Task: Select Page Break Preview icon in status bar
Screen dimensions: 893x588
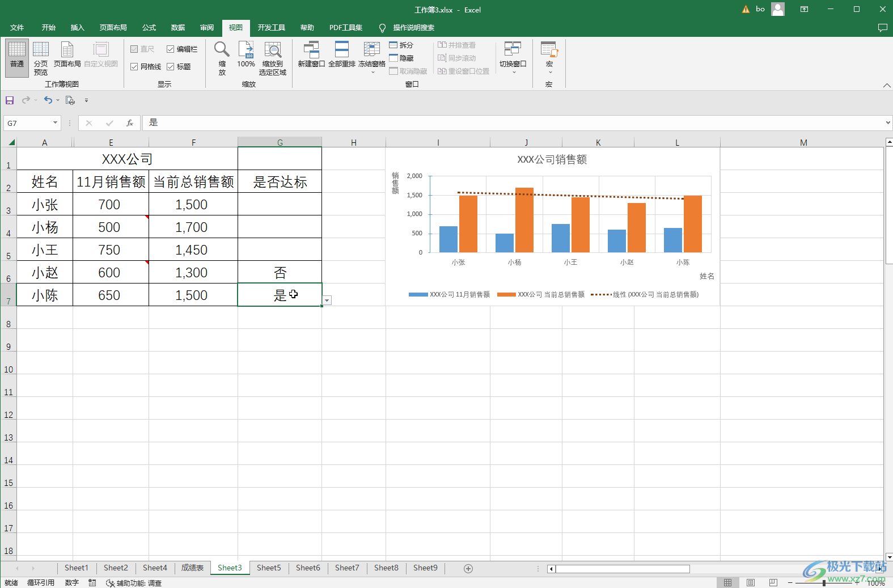Action: pos(773,583)
